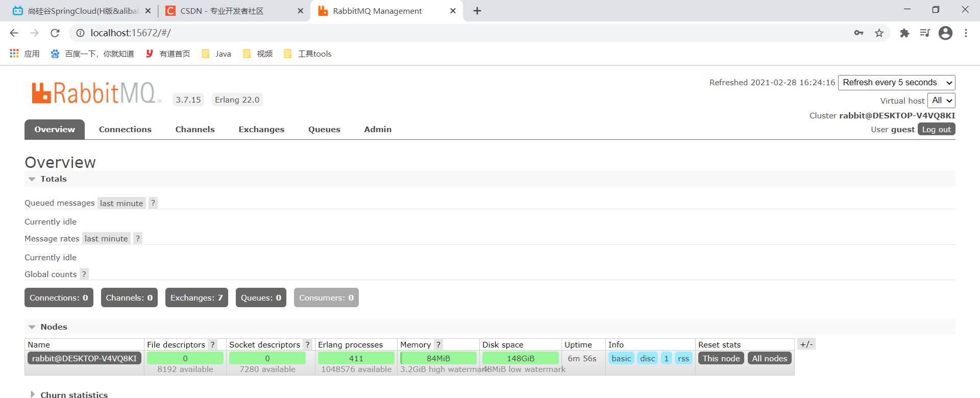
Task: Click the Socket descriptors help question mark
Action: pyautogui.click(x=307, y=345)
